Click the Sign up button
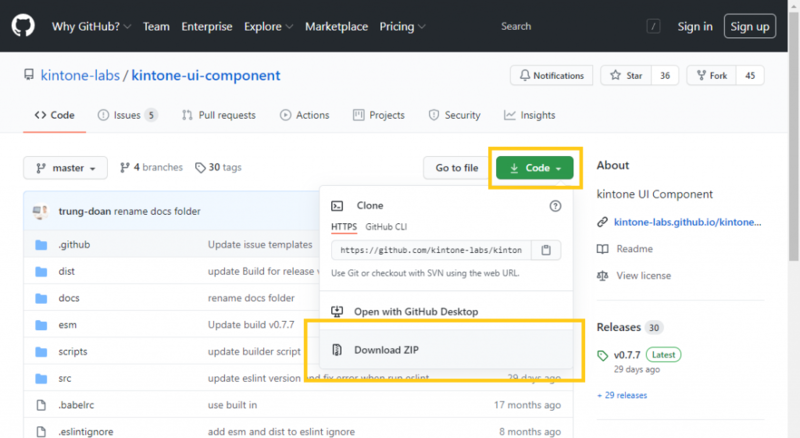The height and width of the screenshot is (438, 800). [749, 27]
